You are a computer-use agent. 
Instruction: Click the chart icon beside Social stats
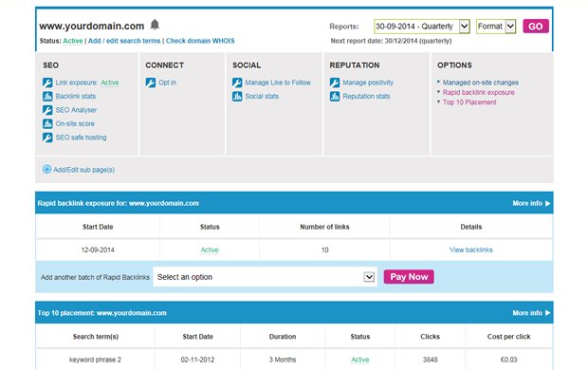pos(237,97)
